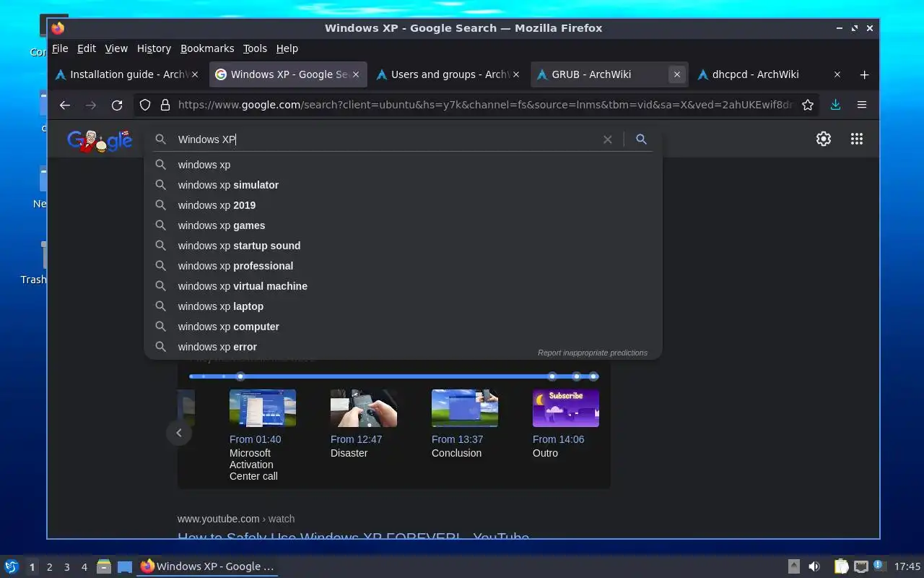Open the network status tray icon

(x=860, y=566)
